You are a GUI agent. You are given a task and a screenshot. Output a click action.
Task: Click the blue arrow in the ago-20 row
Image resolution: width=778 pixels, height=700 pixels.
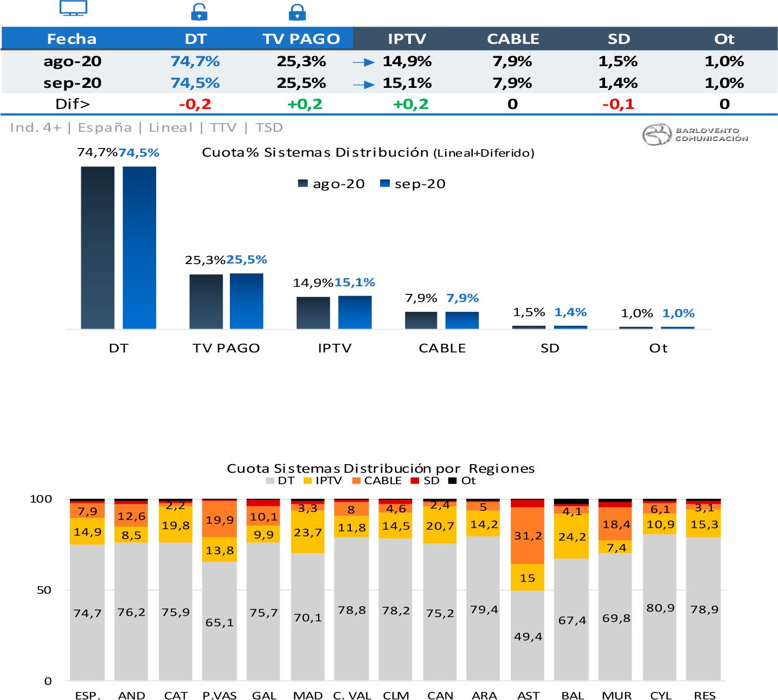[x=364, y=62]
